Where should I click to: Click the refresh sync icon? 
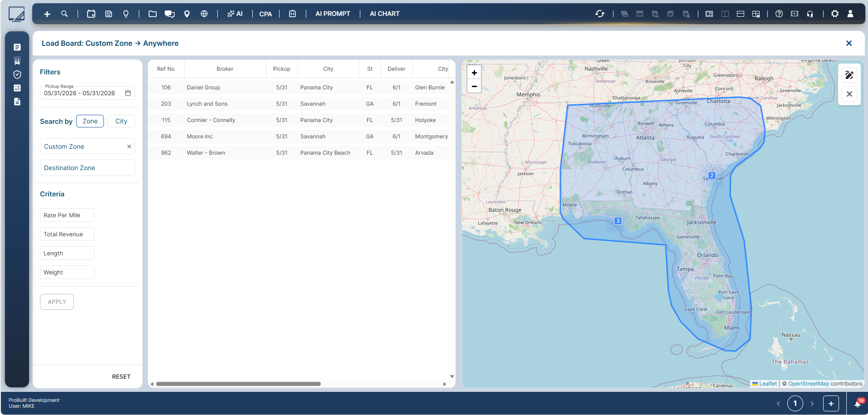click(600, 14)
